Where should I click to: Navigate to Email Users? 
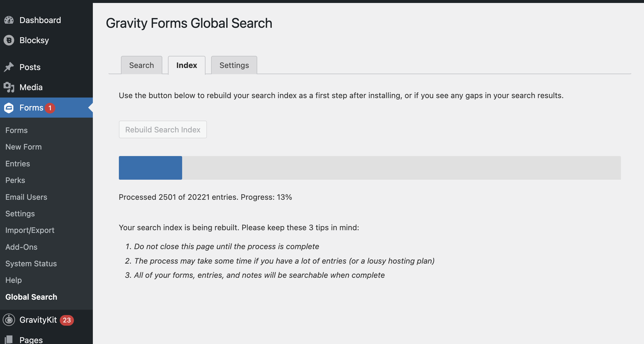click(26, 197)
